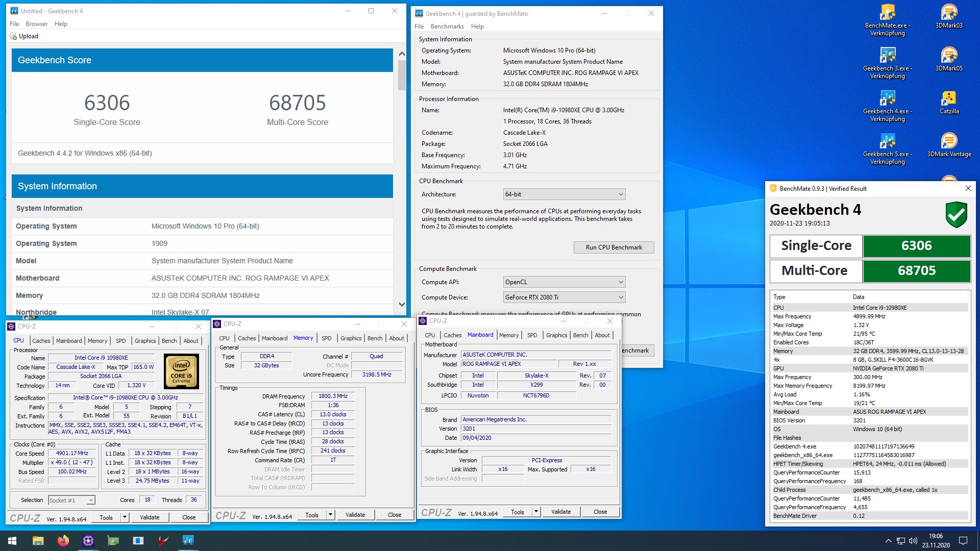
Task: Open File menu in Untitled Geekbench window
Action: point(14,24)
